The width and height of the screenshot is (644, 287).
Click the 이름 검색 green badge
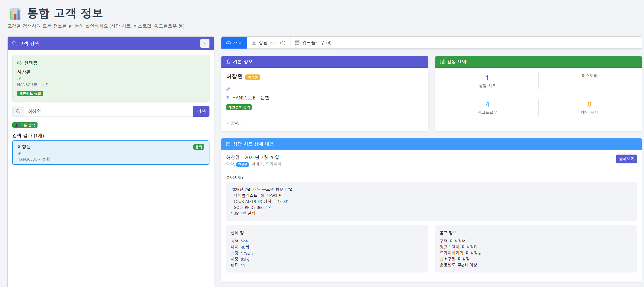25,125
